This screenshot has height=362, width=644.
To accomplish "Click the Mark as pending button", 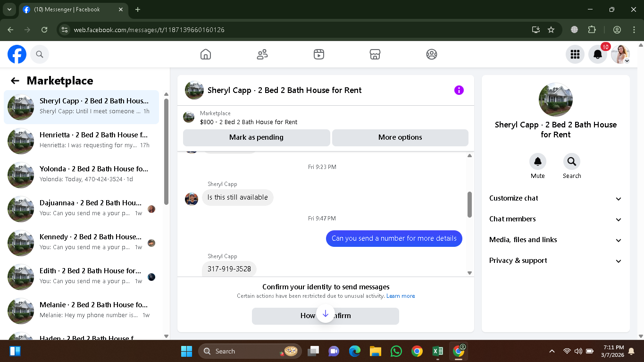I will 256,137.
